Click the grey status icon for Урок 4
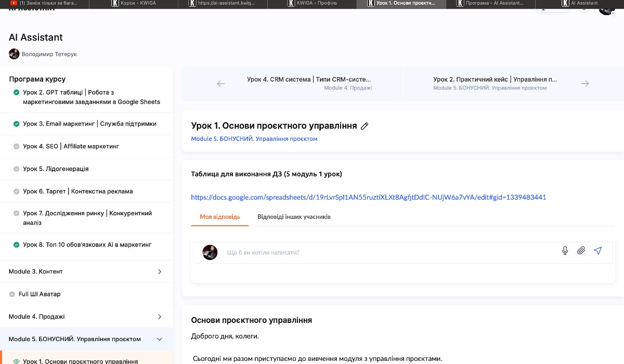 (17, 147)
